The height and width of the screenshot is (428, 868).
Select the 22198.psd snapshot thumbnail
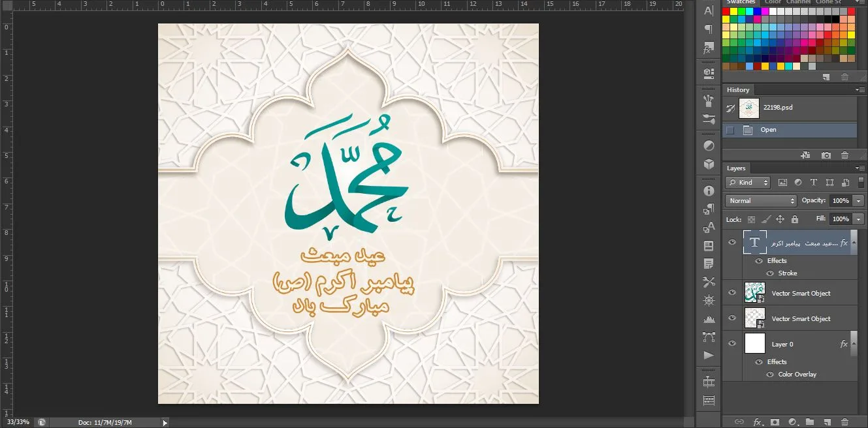coord(749,108)
